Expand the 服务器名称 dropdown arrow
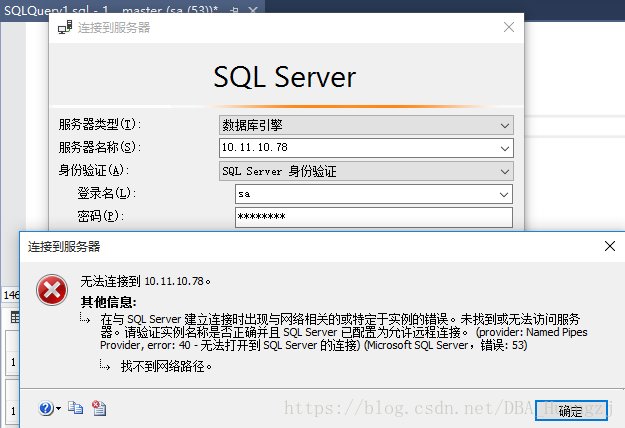 (505, 148)
